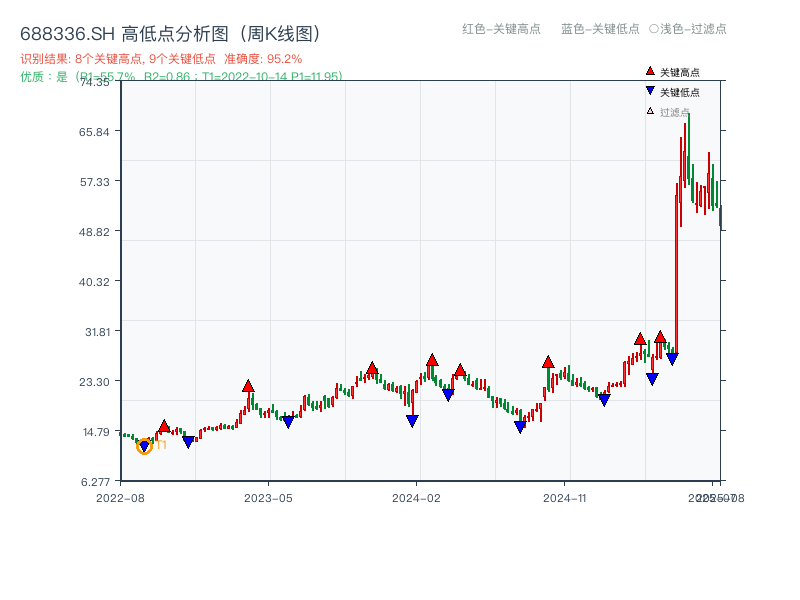
Task: Click the blue key-low triangle just after 2023-05
Action: tap(288, 422)
